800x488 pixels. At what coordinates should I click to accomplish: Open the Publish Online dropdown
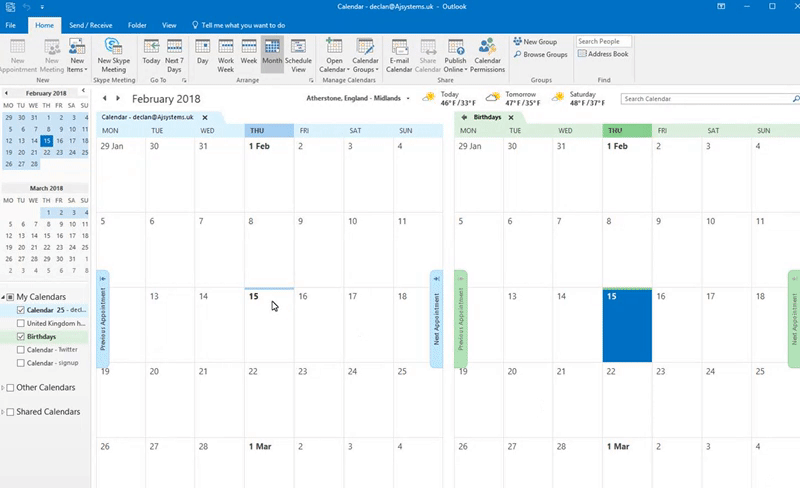[455, 56]
